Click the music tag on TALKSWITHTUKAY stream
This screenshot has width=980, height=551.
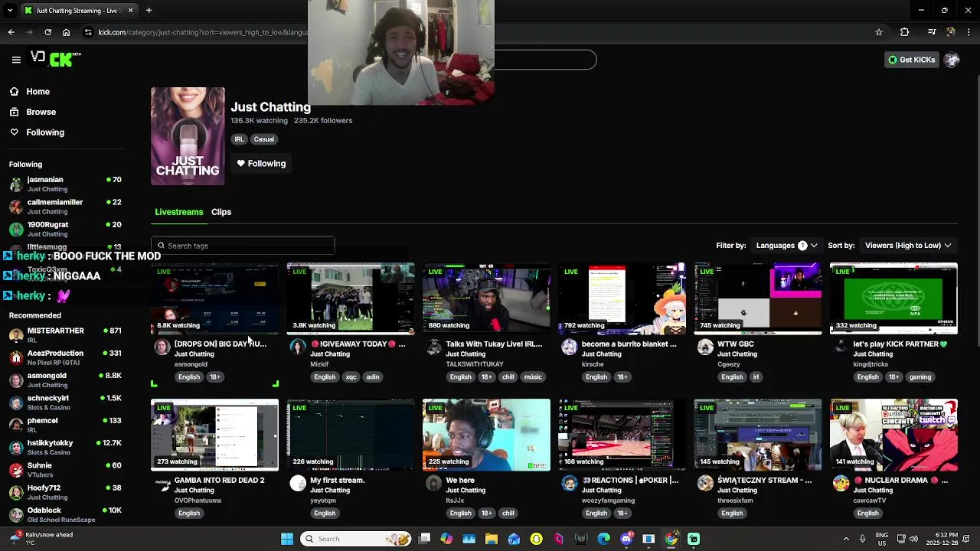pyautogui.click(x=533, y=377)
